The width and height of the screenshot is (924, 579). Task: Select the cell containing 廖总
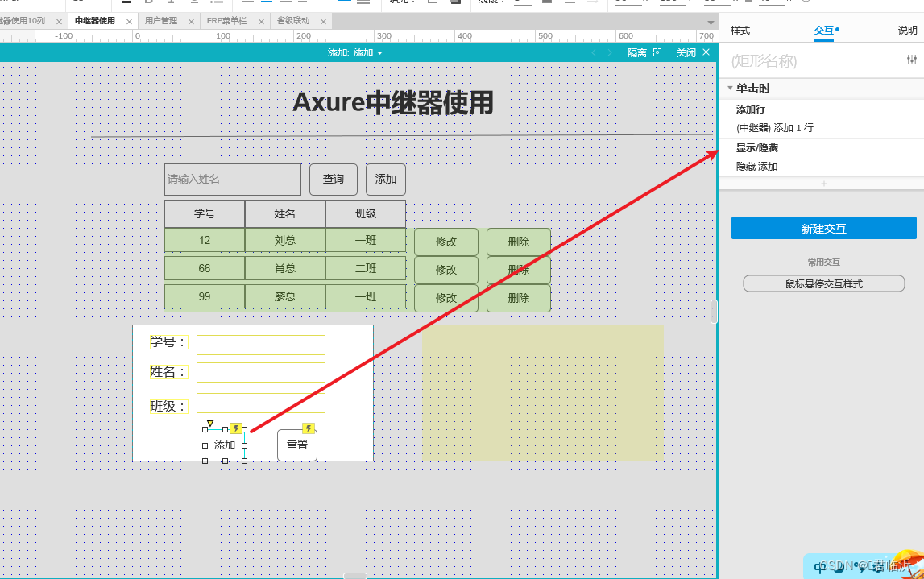pos(284,296)
